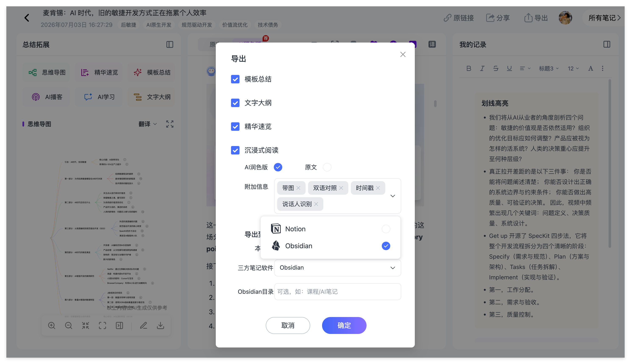The height and width of the screenshot is (364, 631).
Task: Open 精华速览 summary tool
Action: (99, 72)
